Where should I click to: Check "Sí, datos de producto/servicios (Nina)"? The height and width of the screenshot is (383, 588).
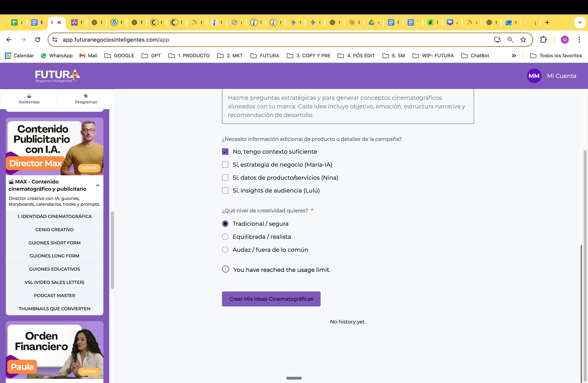[225, 178]
